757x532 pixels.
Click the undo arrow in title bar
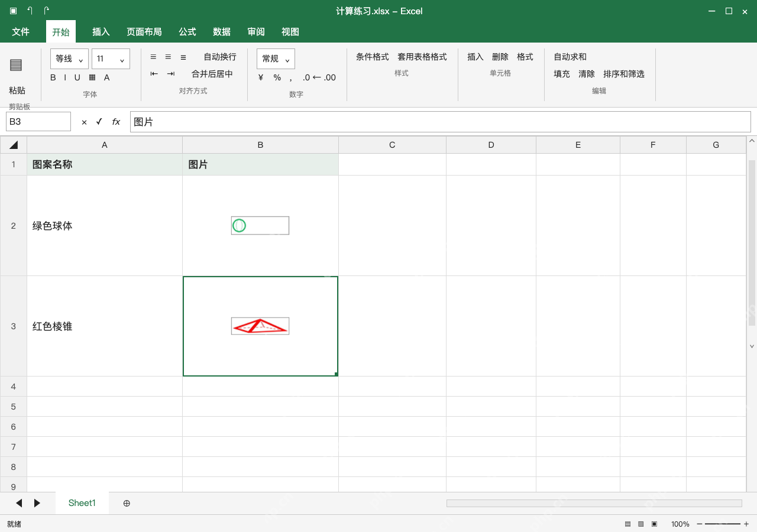click(30, 11)
